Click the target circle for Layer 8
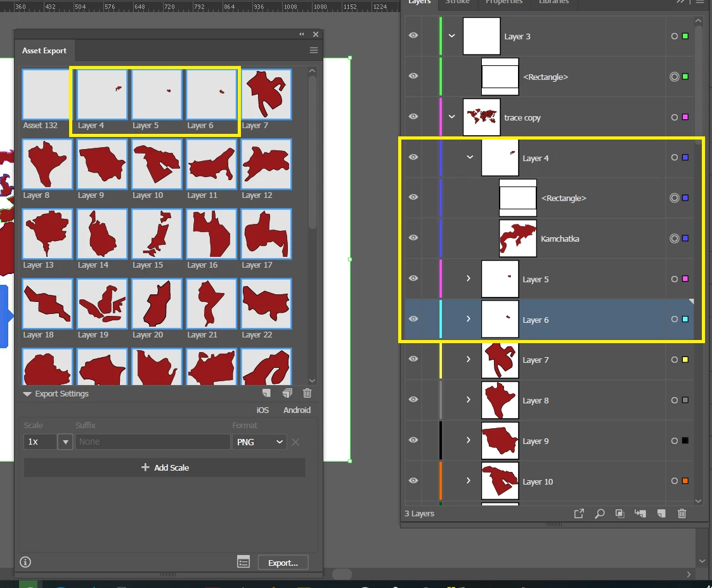 point(675,400)
